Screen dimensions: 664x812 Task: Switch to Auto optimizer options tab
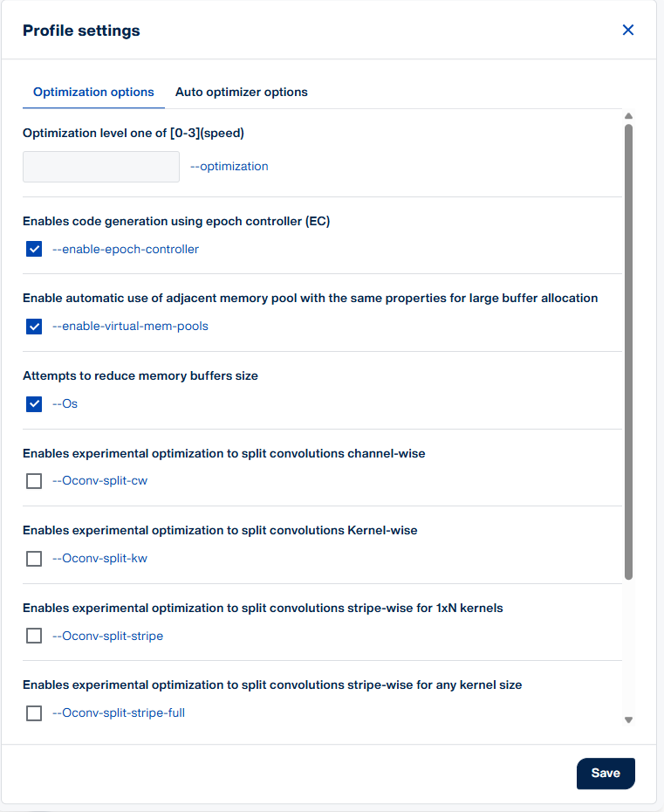coord(241,93)
